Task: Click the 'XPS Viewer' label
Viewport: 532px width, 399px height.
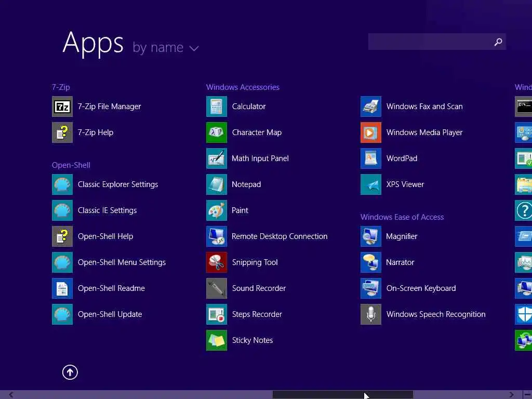Action: coord(405,184)
